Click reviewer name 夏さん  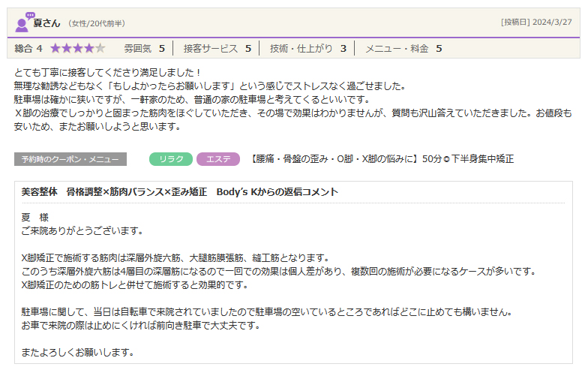click(x=46, y=23)
